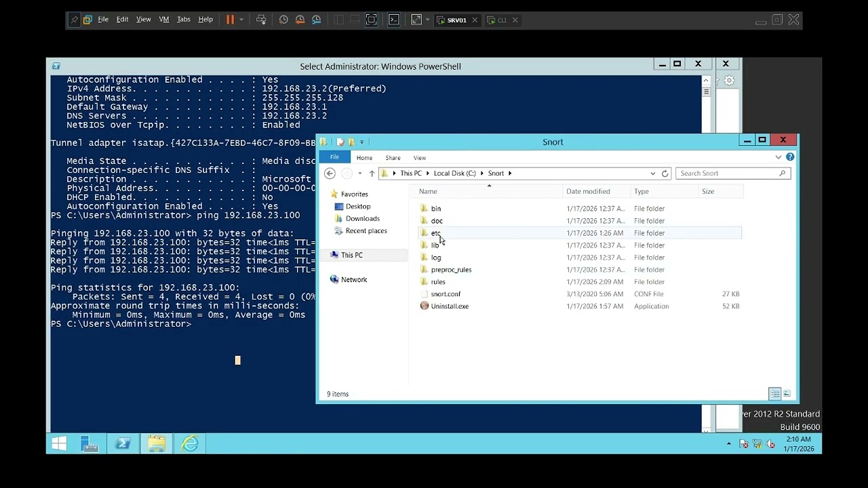Expand the stretch display dropdown arrow
Image resolution: width=868 pixels, height=488 pixels.
(x=427, y=20)
